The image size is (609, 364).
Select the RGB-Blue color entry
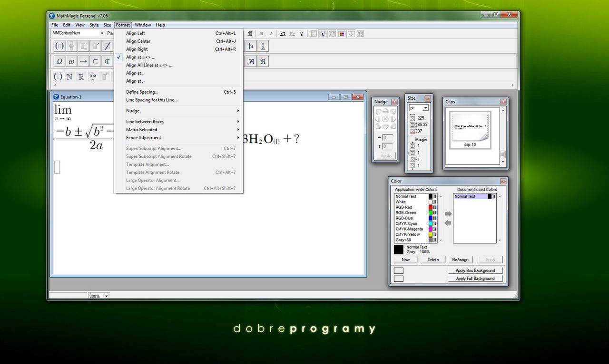coord(416,218)
